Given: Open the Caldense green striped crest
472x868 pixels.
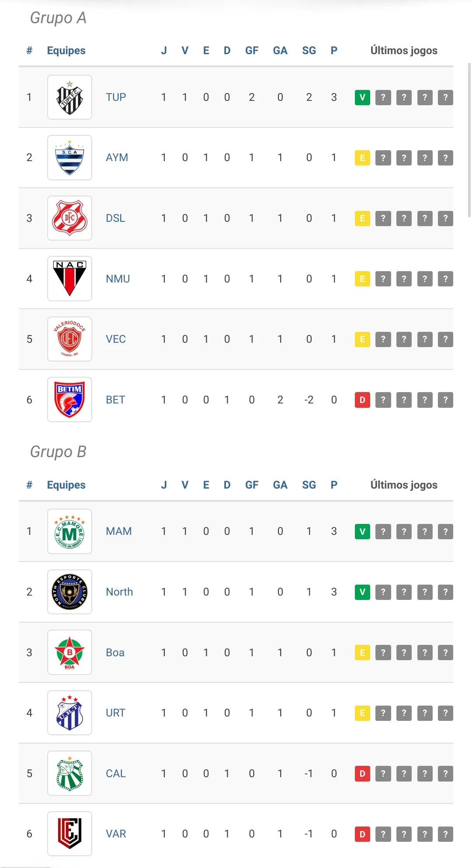Looking at the screenshot, I should point(69,773).
